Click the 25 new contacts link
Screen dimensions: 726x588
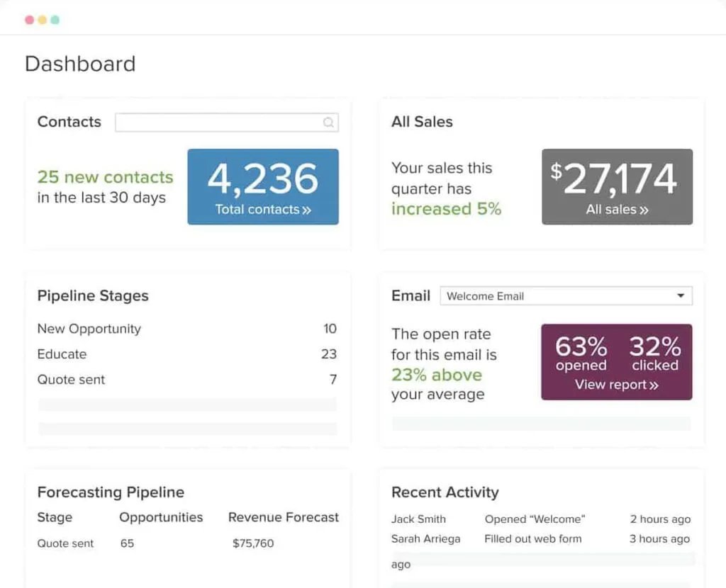[105, 178]
